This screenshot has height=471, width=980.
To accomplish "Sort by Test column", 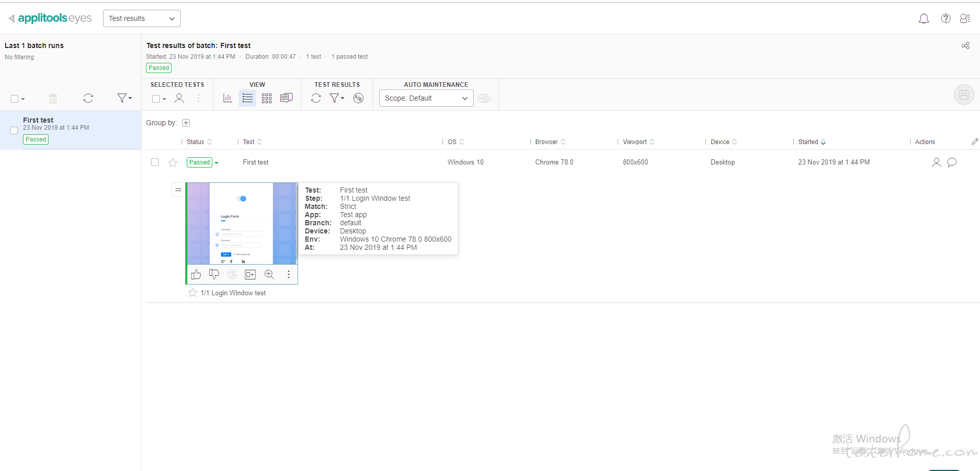I will (252, 142).
